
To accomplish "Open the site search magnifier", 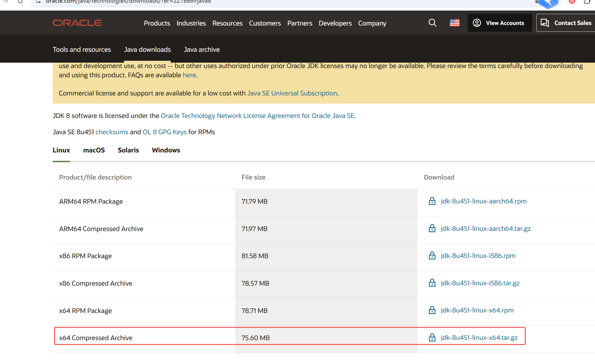I will click(432, 23).
